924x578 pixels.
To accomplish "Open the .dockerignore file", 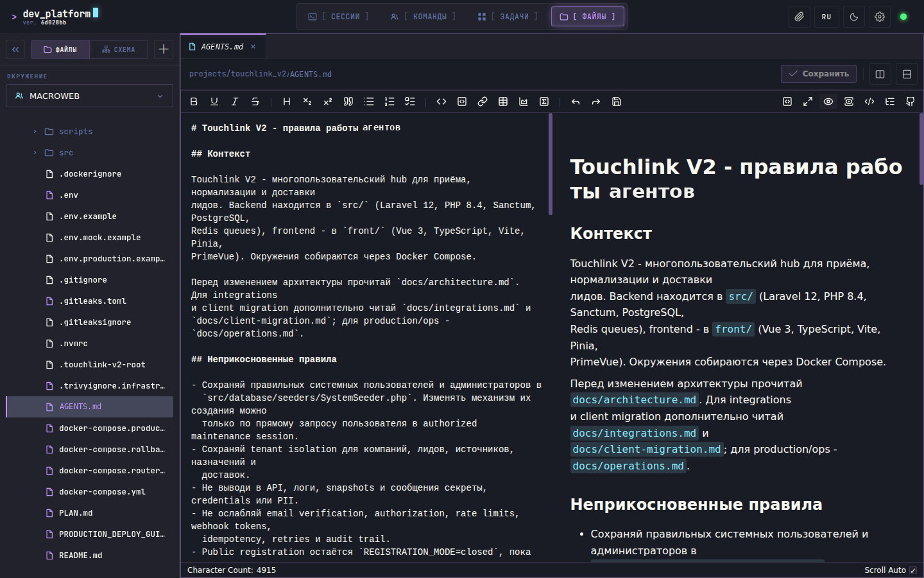I will click(90, 174).
